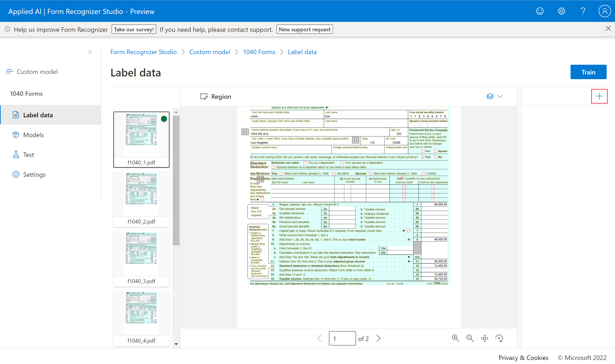Click the You as a dependent checkbox
This screenshot has width=615, height=364.
[305, 163]
